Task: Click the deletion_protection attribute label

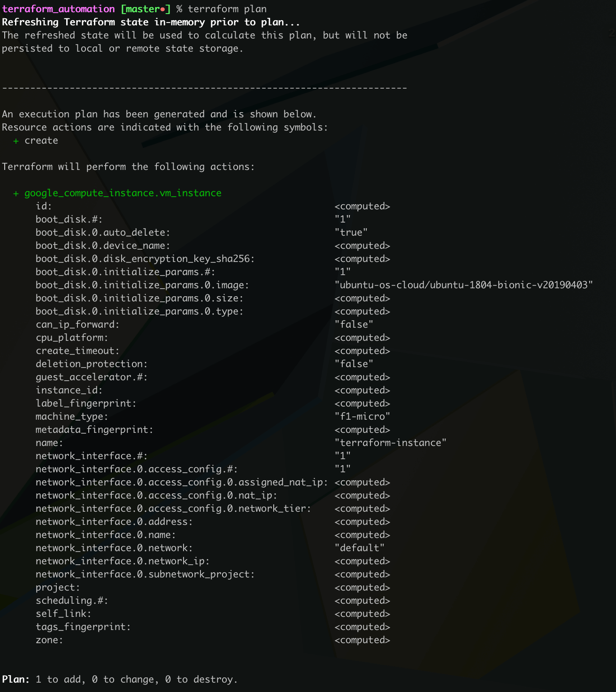Action: point(92,364)
